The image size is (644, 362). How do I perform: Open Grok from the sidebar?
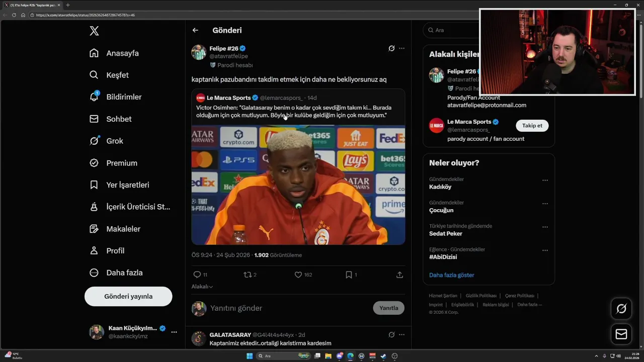point(106,141)
